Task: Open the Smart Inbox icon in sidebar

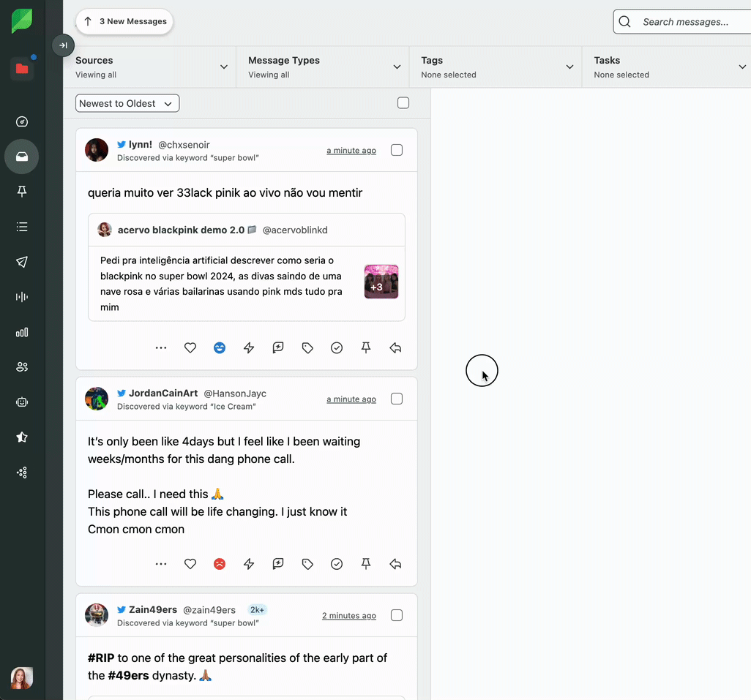Action: pyautogui.click(x=22, y=157)
